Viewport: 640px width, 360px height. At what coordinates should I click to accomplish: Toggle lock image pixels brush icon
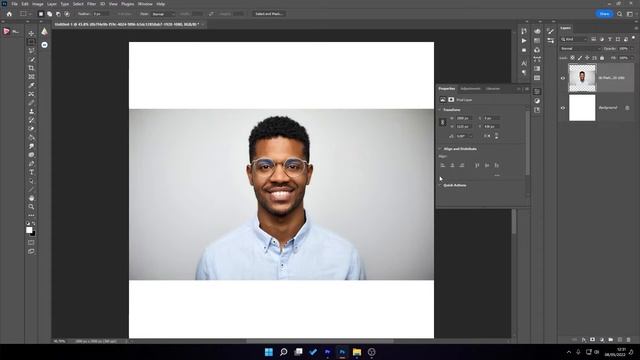(580, 58)
